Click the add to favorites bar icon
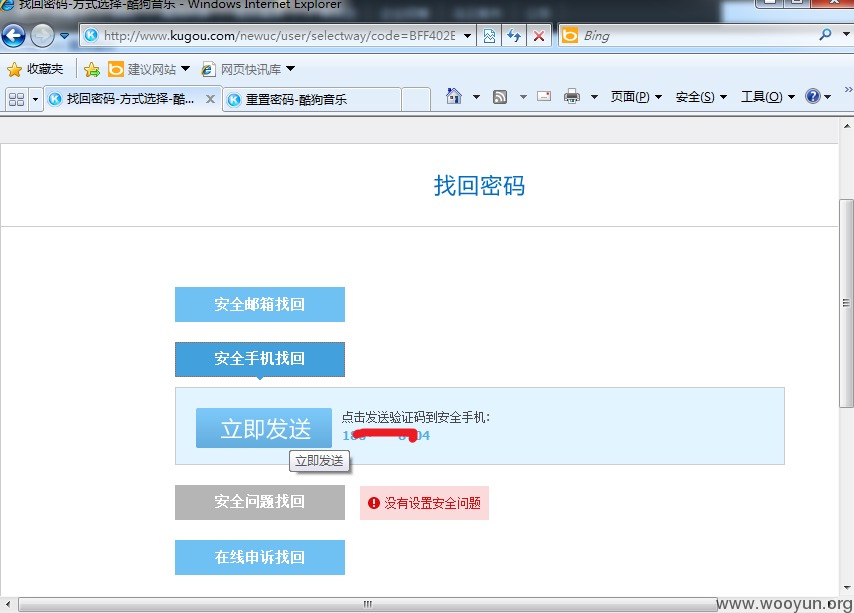Image resolution: width=854 pixels, height=613 pixels. tap(92, 69)
